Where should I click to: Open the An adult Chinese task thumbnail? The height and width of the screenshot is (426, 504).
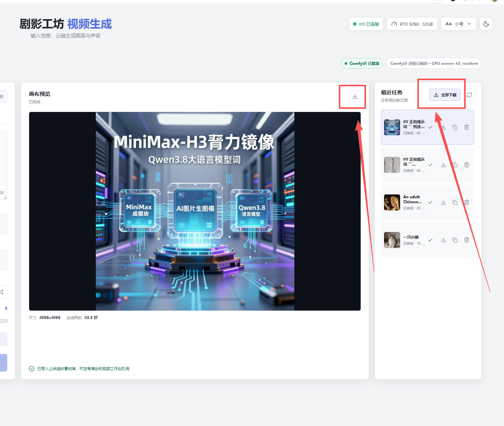point(392,202)
